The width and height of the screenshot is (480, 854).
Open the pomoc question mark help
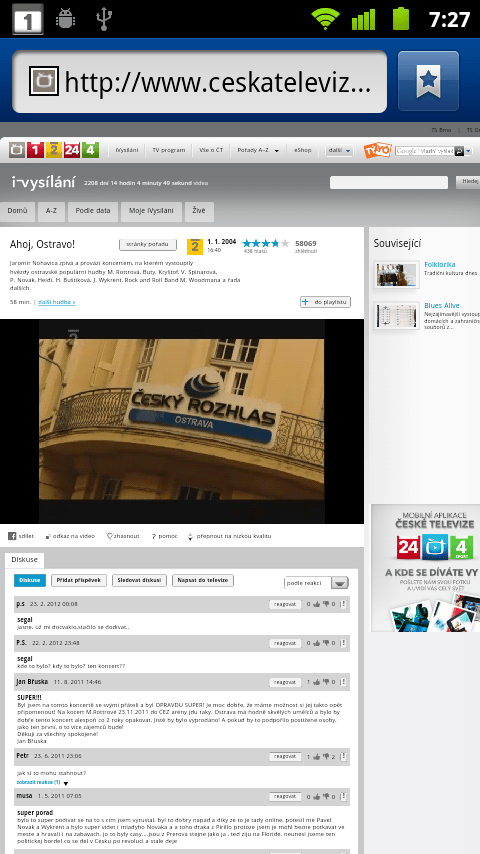click(x=154, y=536)
